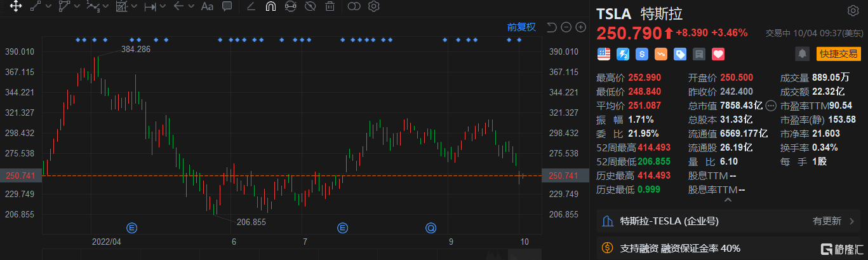Screen dimensions: 868x260
Task: Open quote panel settings gear
Action: pyautogui.click(x=853, y=11)
